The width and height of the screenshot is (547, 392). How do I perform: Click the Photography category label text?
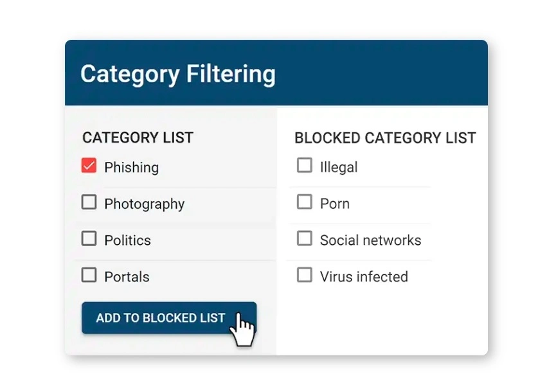pos(144,204)
